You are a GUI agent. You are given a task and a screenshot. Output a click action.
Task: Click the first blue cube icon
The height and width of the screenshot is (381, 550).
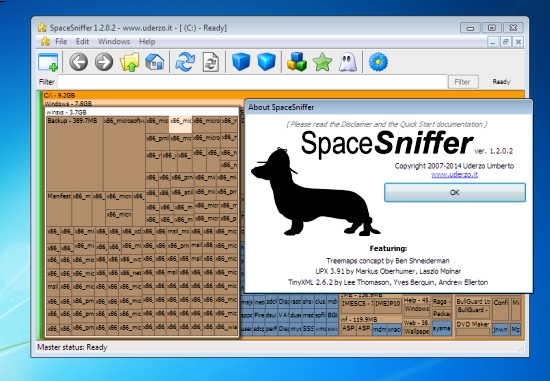point(241,62)
